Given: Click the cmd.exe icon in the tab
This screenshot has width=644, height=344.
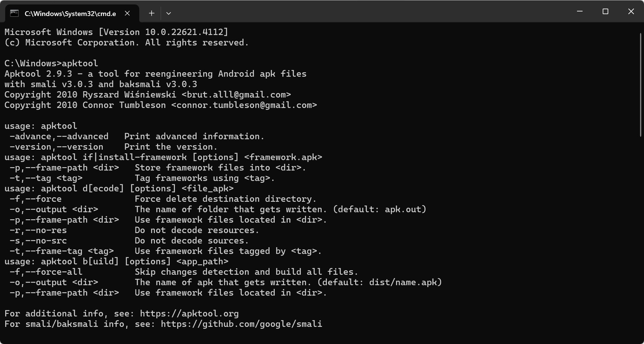Looking at the screenshot, I should coord(14,13).
